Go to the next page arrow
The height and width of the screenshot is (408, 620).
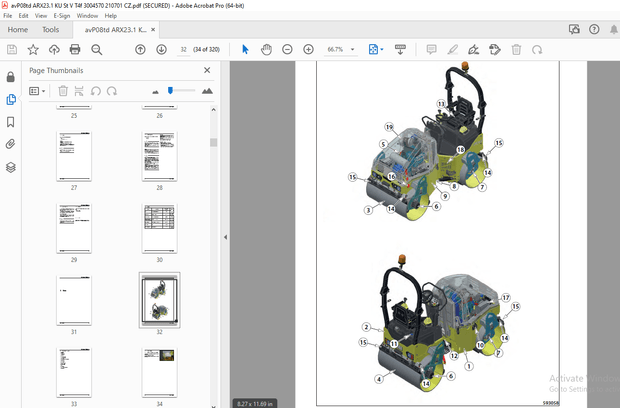click(x=161, y=49)
